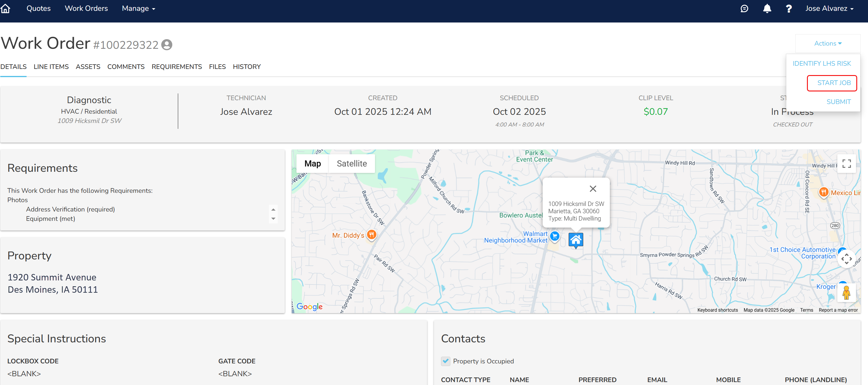Collapse the Actions dropdown
Image resolution: width=868 pixels, height=385 pixels.
(x=828, y=44)
